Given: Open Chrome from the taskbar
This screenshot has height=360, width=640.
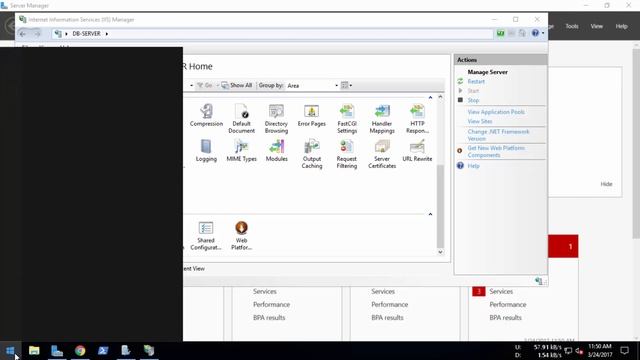Looking at the screenshot, I should pyautogui.click(x=80, y=351).
